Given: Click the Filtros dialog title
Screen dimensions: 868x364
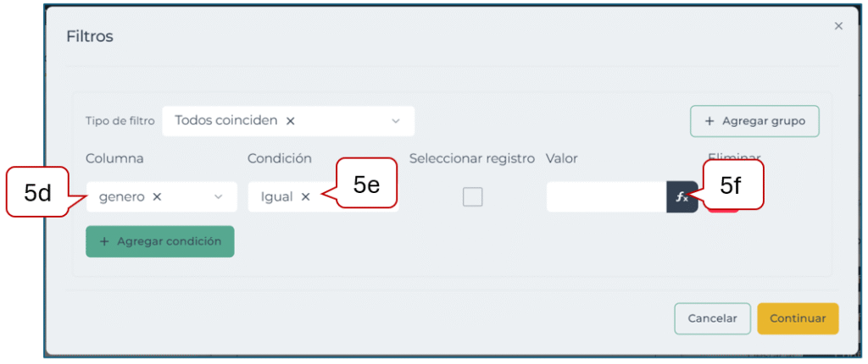Looking at the screenshot, I should click(90, 36).
